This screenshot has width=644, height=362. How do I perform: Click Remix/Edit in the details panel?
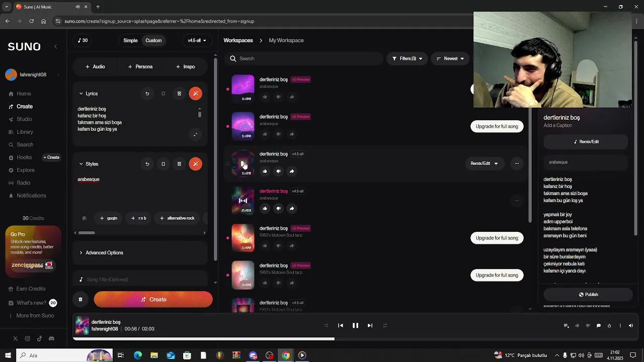(x=586, y=142)
